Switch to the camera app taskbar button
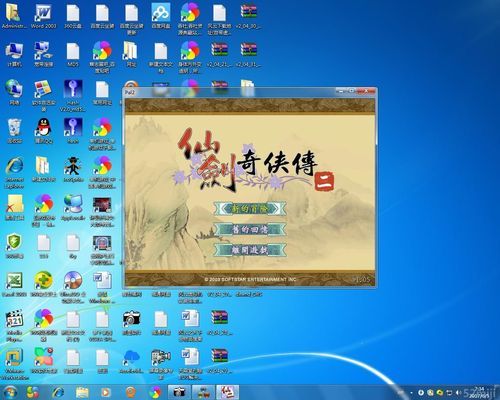Screen dimensions: 500x400 (179, 392)
